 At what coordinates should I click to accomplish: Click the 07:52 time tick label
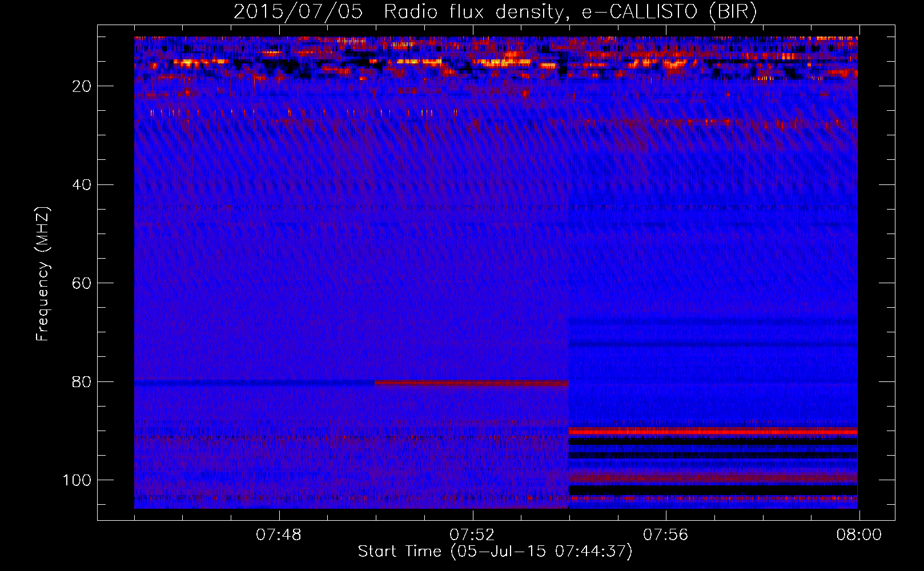(472, 535)
